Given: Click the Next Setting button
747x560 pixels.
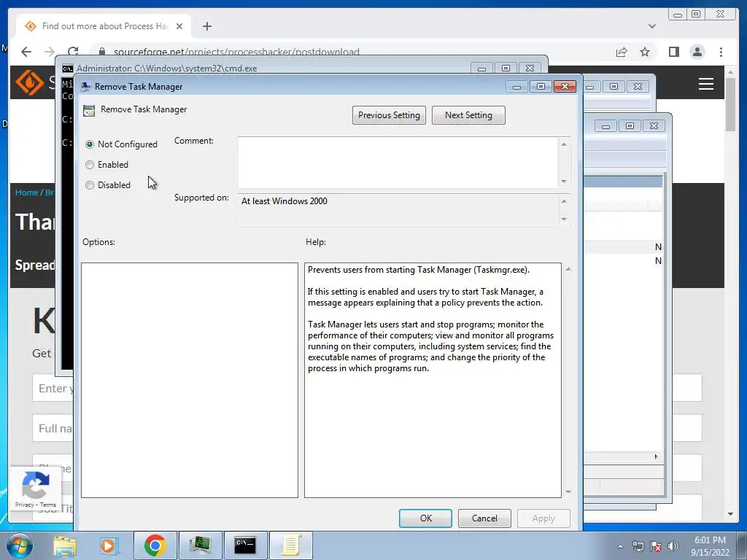Looking at the screenshot, I should coord(468,115).
